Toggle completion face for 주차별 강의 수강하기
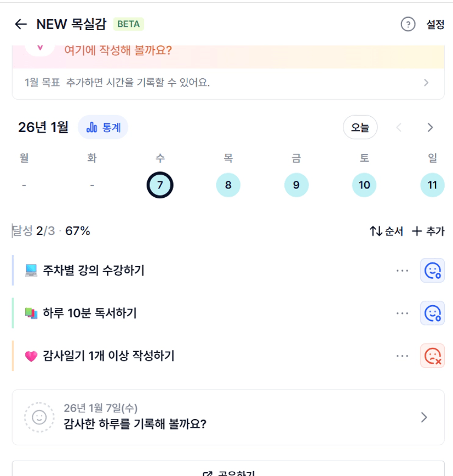 point(432,271)
